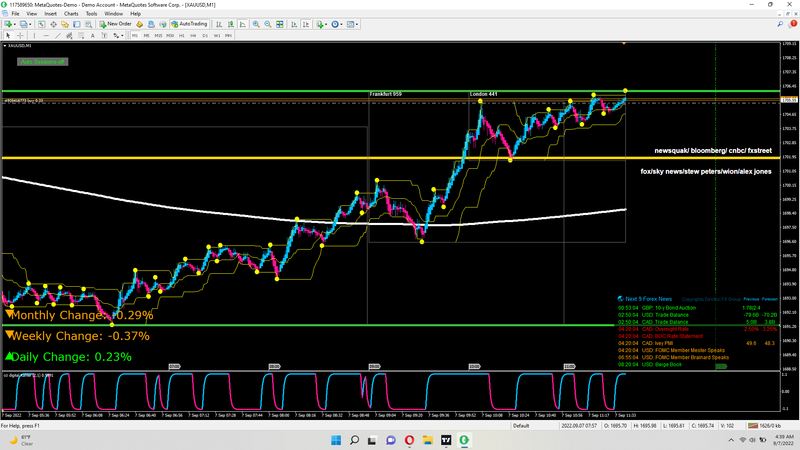
Task: Open the Tools menu
Action: [x=91, y=14]
